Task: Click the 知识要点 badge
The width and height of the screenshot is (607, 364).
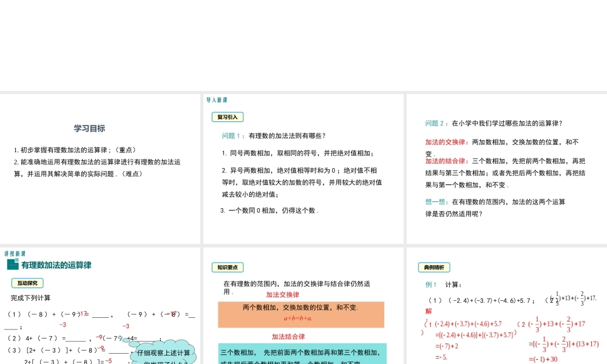Action: pos(228,266)
